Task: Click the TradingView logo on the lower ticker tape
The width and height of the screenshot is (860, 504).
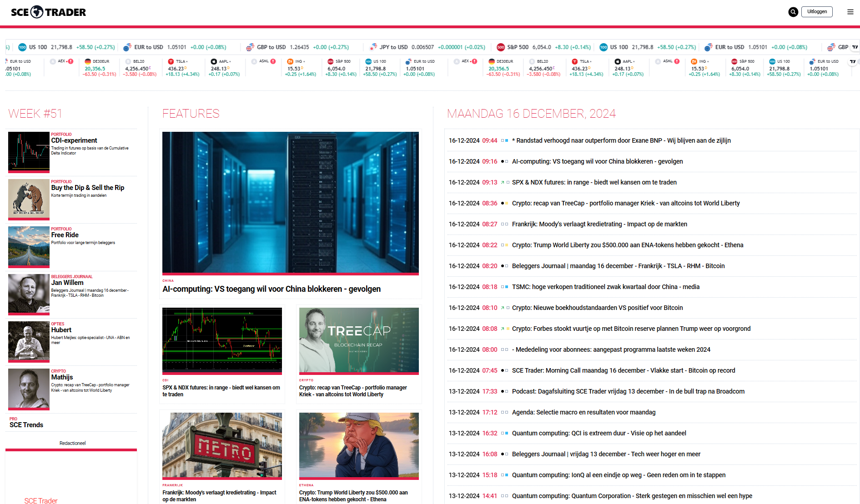Action: (x=853, y=62)
